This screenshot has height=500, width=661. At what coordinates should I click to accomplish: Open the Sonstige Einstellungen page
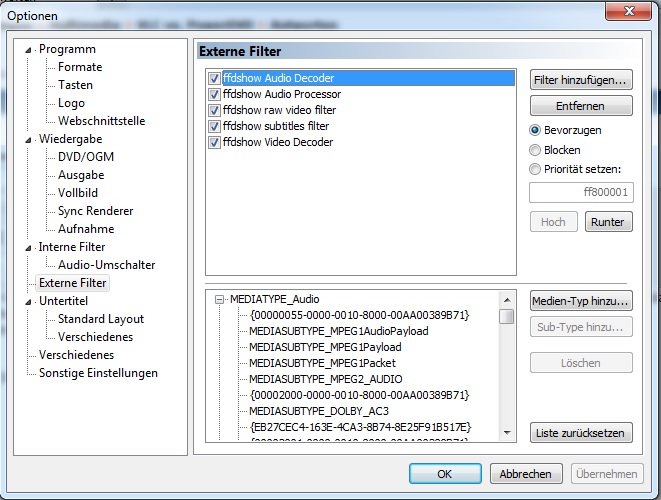pos(98,373)
